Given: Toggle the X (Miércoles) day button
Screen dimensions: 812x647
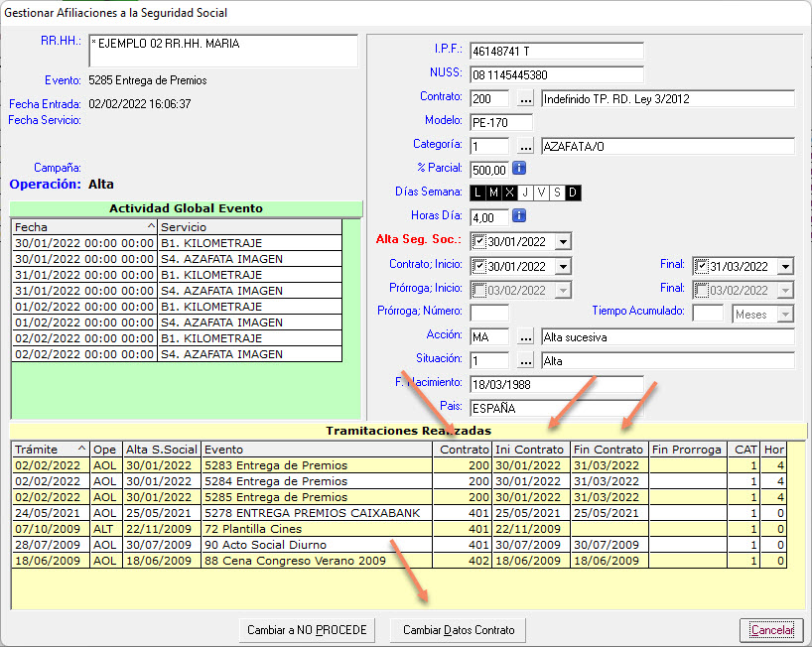Looking at the screenshot, I should [509, 193].
